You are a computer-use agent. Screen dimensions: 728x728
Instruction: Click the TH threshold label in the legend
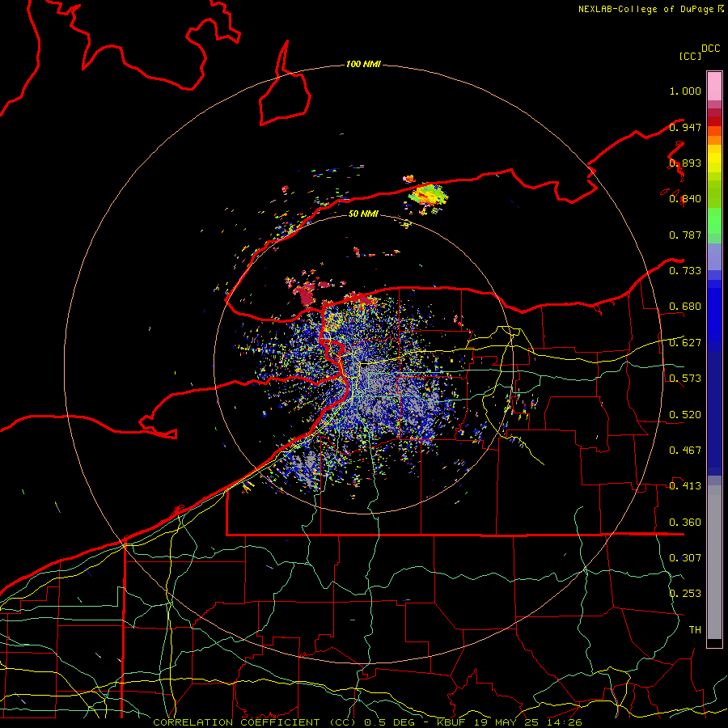point(695,630)
